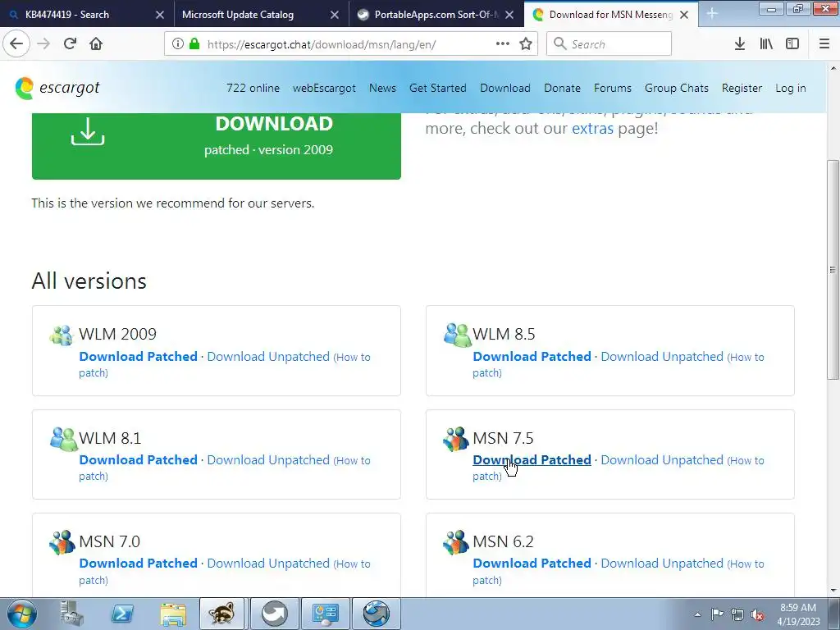The height and width of the screenshot is (630, 840).
Task: Click Log in
Action: (790, 88)
